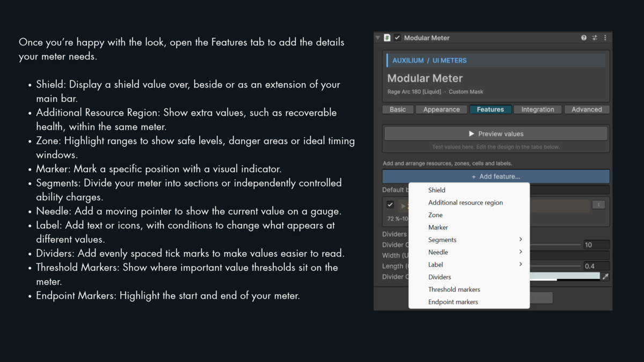Viewport: 644px width, 362px height.
Task: Open the Modular Meter kebab menu
Action: 605,38
